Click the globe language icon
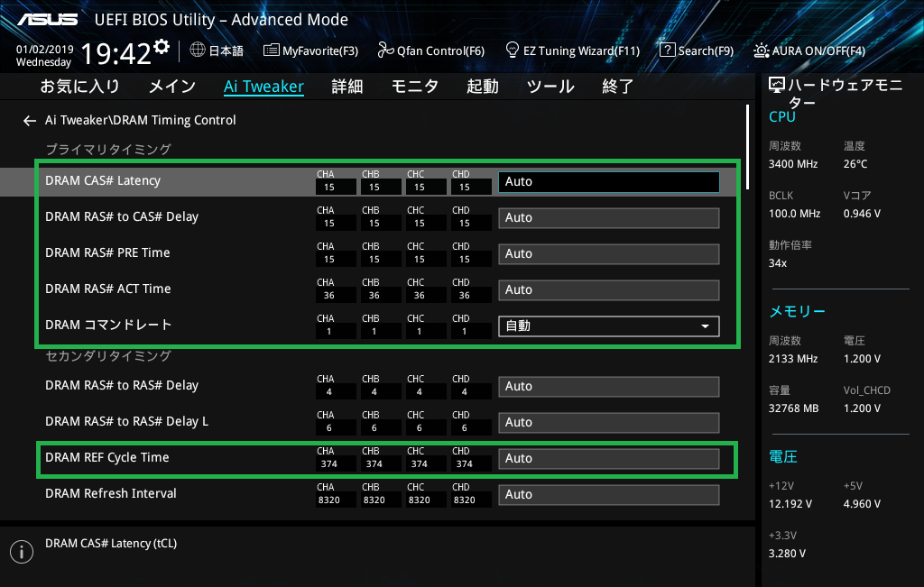This screenshot has width=924, height=587. 198,50
